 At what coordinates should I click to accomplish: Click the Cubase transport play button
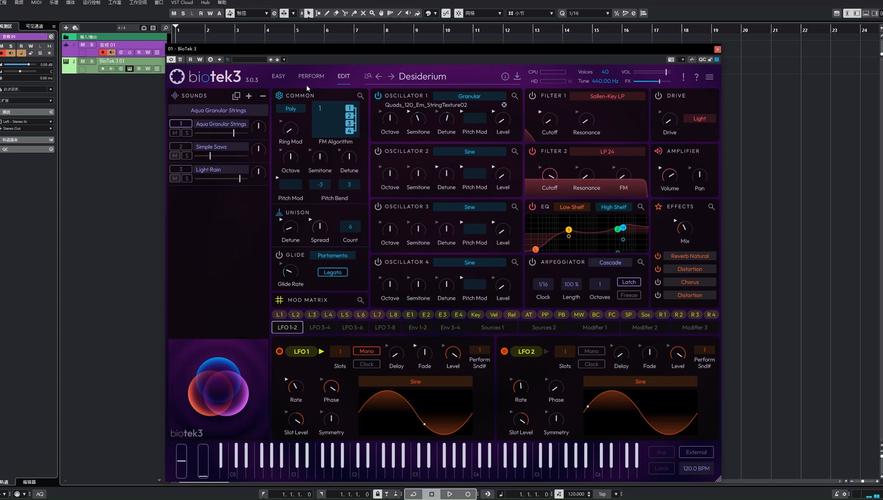pyautogui.click(x=449, y=494)
